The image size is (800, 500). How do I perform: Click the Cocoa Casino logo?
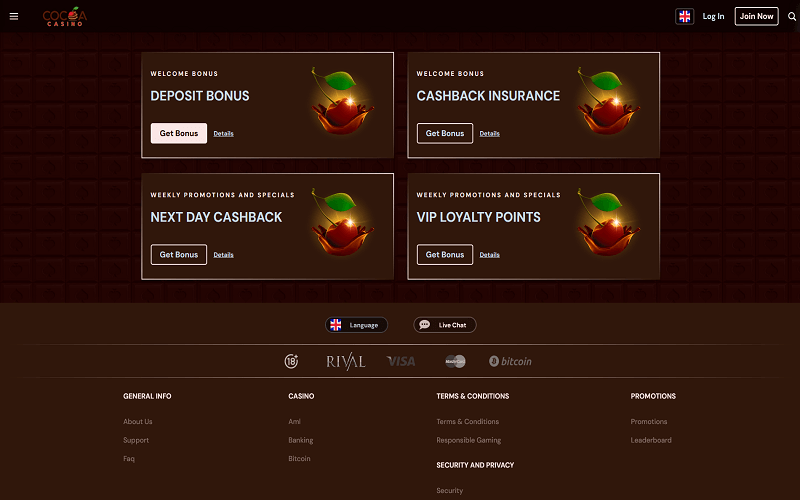click(65, 16)
